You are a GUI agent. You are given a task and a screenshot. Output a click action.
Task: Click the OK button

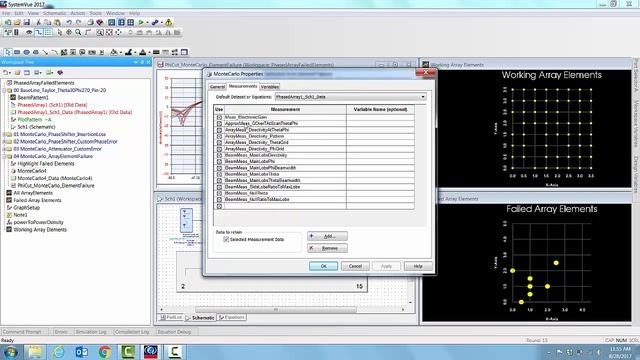point(323,266)
